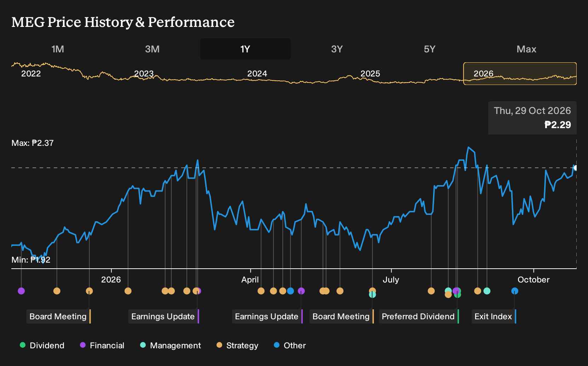Click the 'Thu, 29 Oct 2026' tooltip date
The image size is (588, 366).
coord(532,111)
